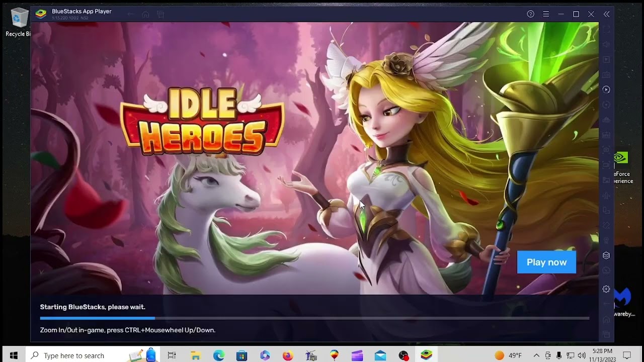Click the Idle Heroes logo banner
644x362 pixels.
(202, 122)
